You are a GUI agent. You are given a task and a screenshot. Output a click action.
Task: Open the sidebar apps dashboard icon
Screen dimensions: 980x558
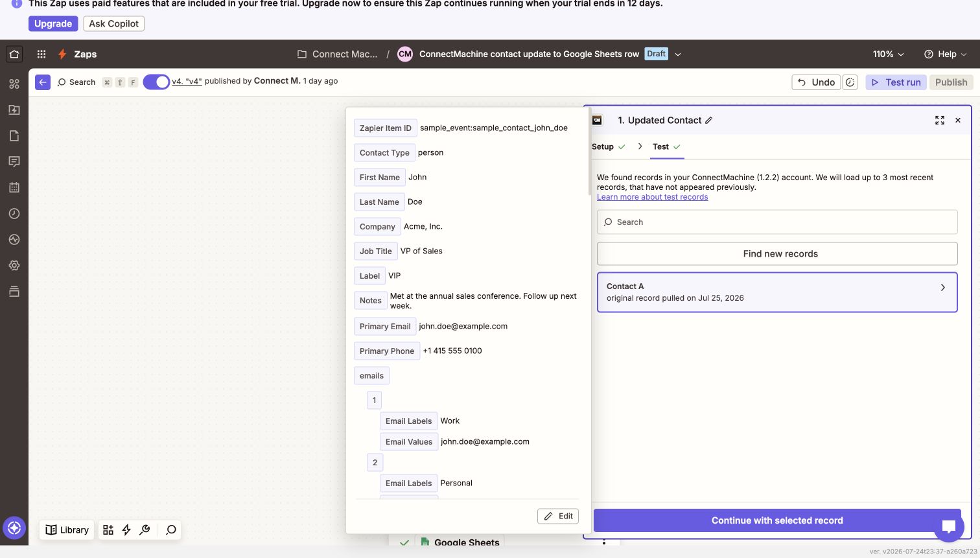click(14, 84)
